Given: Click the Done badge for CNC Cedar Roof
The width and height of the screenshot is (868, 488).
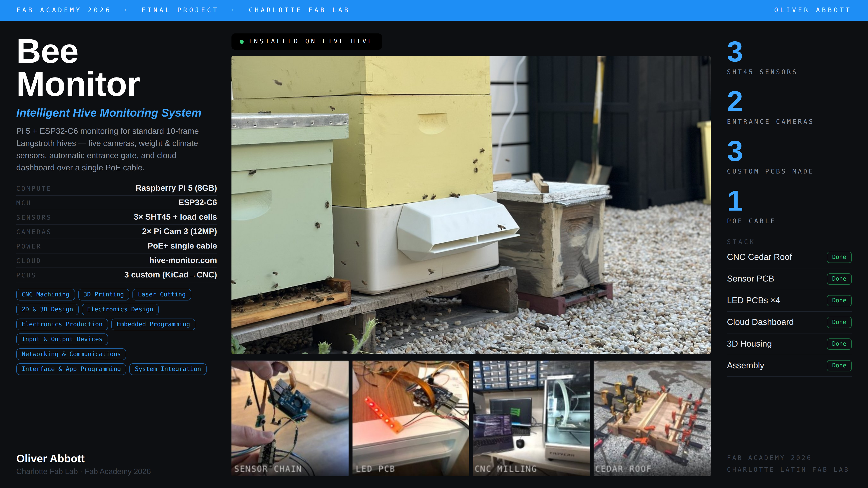Looking at the screenshot, I should pos(839,257).
